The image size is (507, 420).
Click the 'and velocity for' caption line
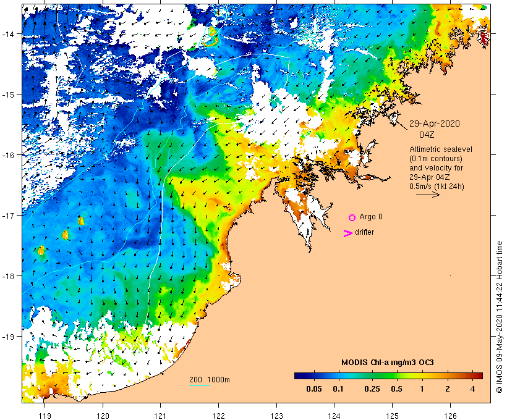(436, 167)
